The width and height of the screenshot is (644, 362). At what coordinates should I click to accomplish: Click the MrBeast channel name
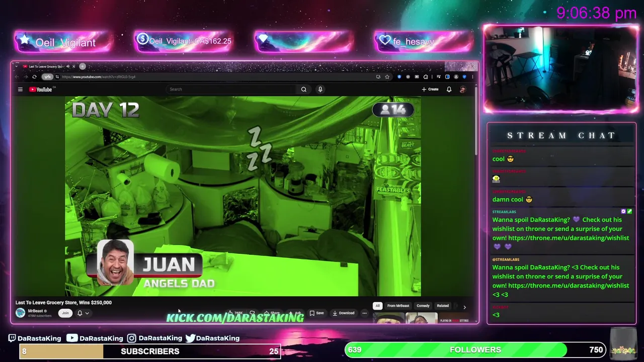tap(35, 311)
